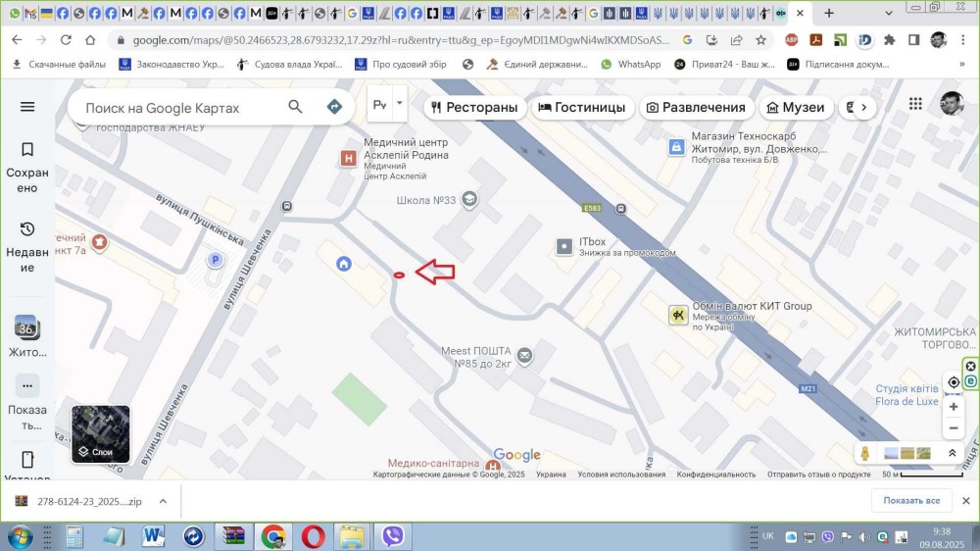This screenshot has width=980, height=551.
Task: Open the Житомир saved place thumbnail in the sidebar
Action: pos(26,327)
